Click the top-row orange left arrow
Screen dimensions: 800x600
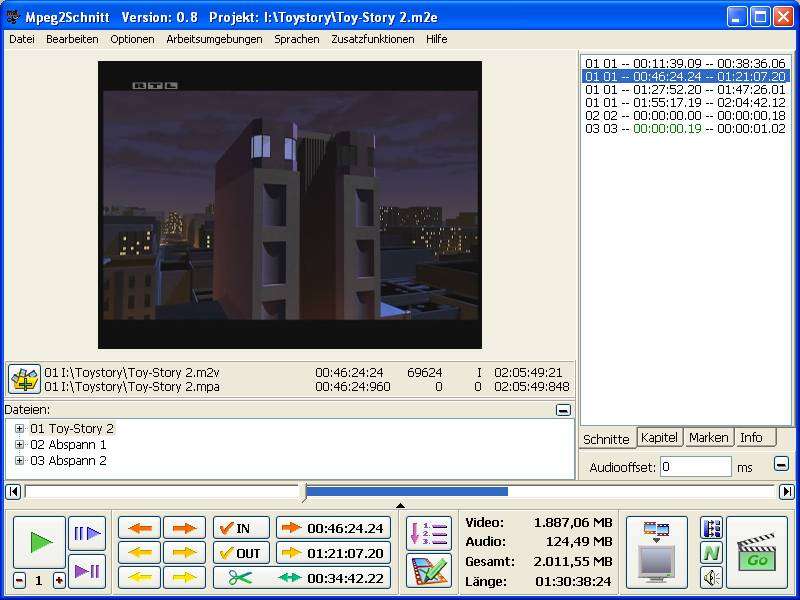tap(139, 528)
